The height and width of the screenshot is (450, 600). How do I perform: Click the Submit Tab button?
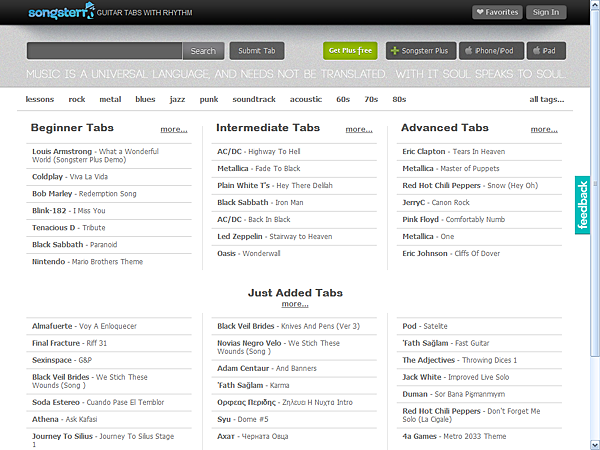(x=257, y=51)
